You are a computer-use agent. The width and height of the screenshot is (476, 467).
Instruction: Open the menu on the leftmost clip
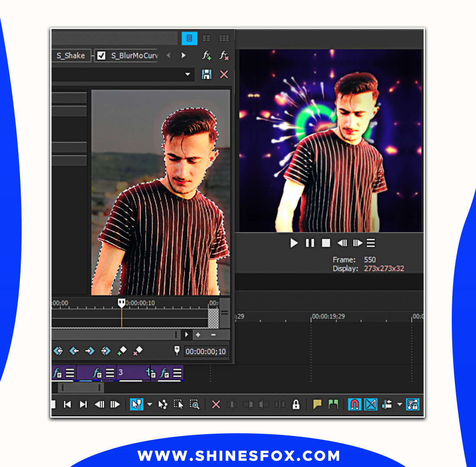(x=70, y=373)
